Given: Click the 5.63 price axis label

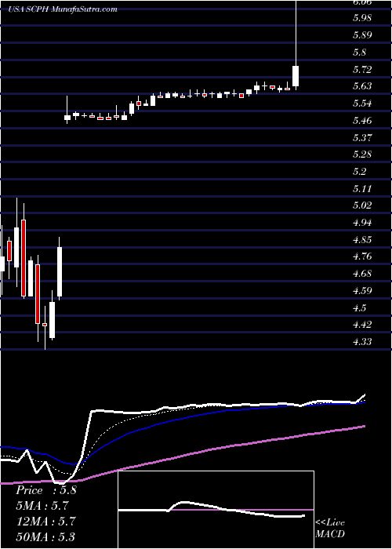Looking at the screenshot, I should click(362, 86).
